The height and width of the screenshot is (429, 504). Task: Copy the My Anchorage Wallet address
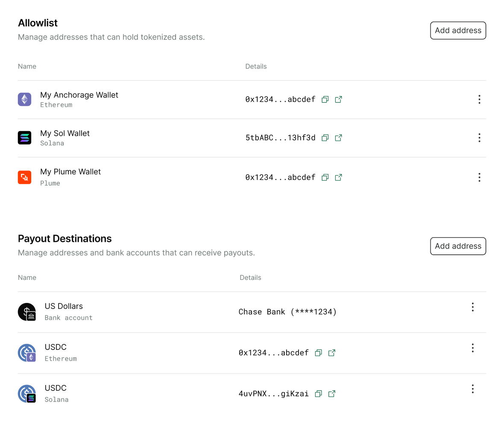(x=325, y=99)
